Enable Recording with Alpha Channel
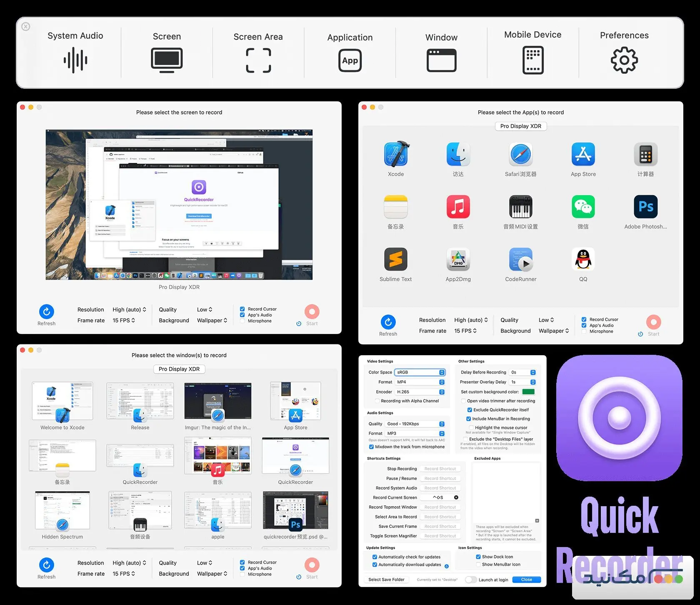This screenshot has height=605, width=700. (377, 401)
